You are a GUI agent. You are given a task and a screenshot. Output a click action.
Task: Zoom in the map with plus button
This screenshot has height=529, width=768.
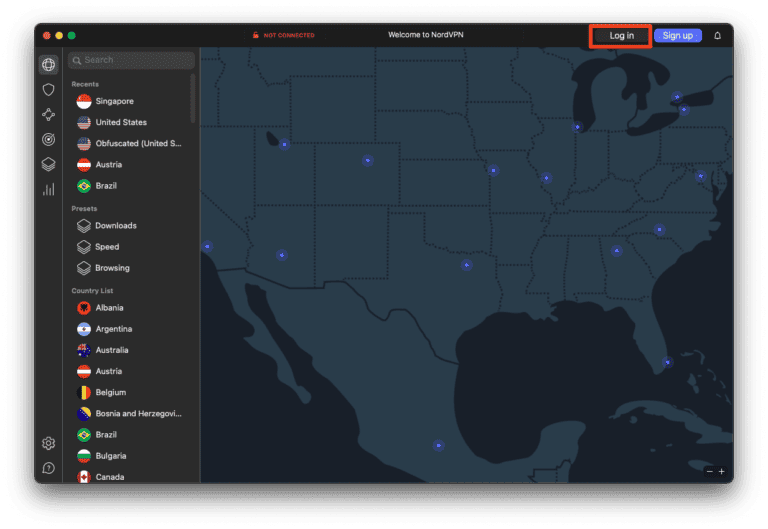click(721, 471)
